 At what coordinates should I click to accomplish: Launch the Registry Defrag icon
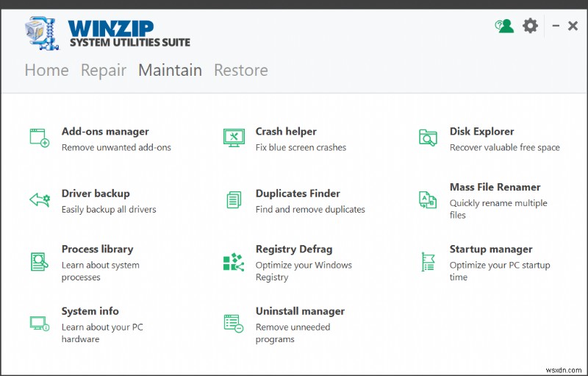click(x=233, y=261)
